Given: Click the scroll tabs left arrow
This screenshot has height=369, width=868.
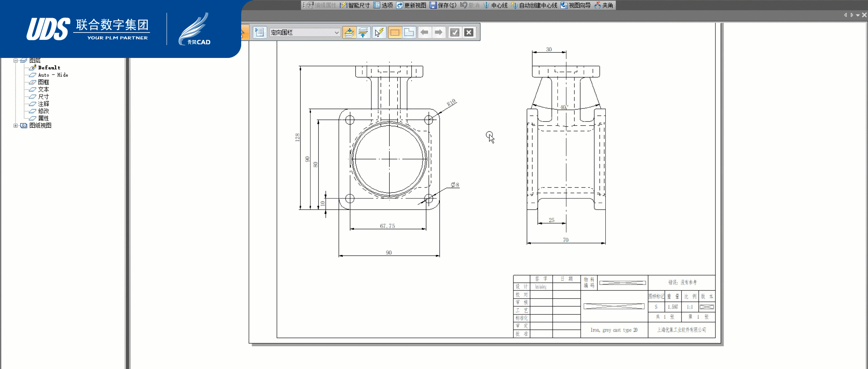Looking at the screenshot, I should pyautogui.click(x=845, y=15).
